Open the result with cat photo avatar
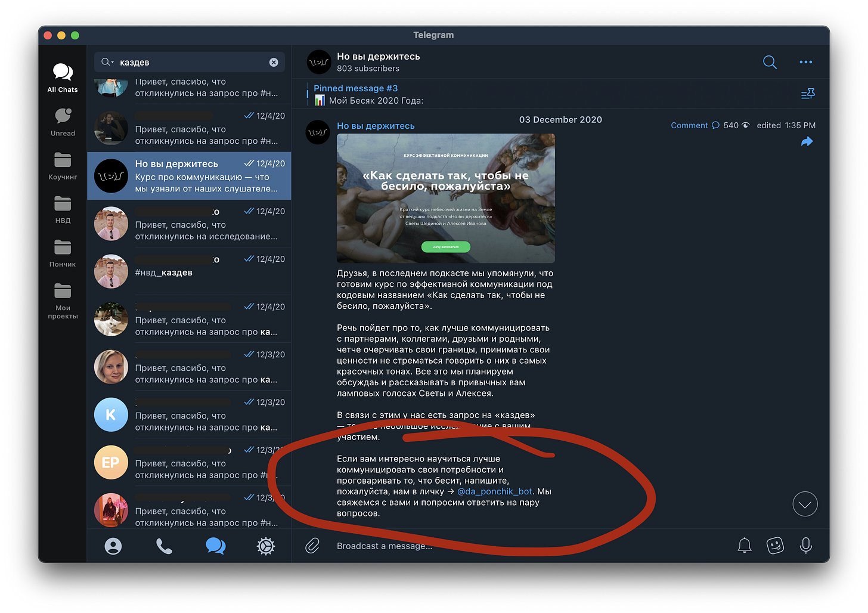This screenshot has height=613, width=868. [189, 319]
